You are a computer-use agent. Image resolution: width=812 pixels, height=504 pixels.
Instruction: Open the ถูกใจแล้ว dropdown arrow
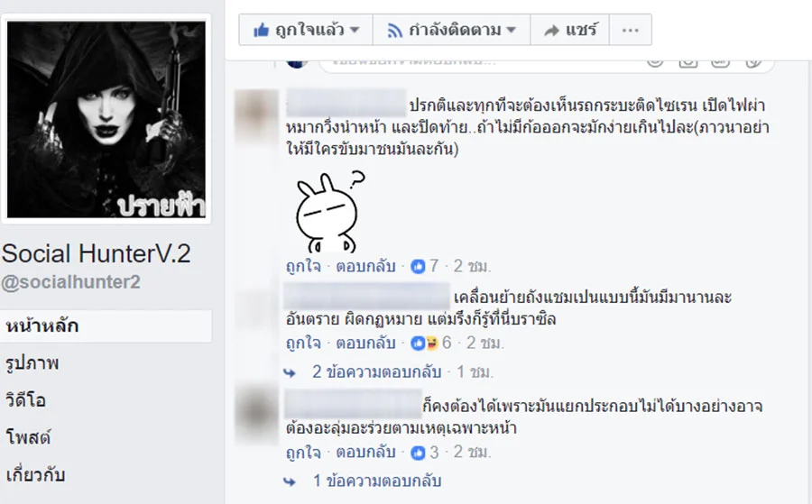tap(355, 30)
